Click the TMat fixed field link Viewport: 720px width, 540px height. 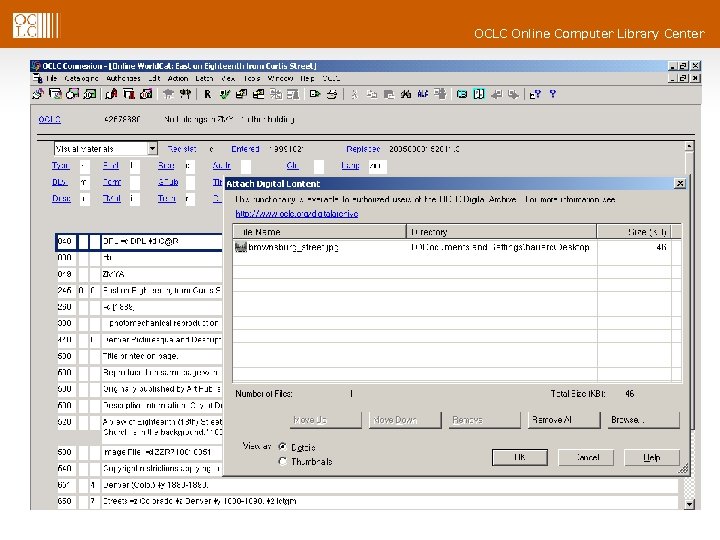(112, 198)
